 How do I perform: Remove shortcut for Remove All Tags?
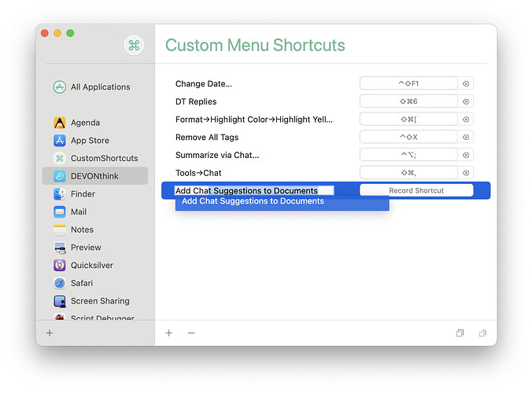pos(465,137)
